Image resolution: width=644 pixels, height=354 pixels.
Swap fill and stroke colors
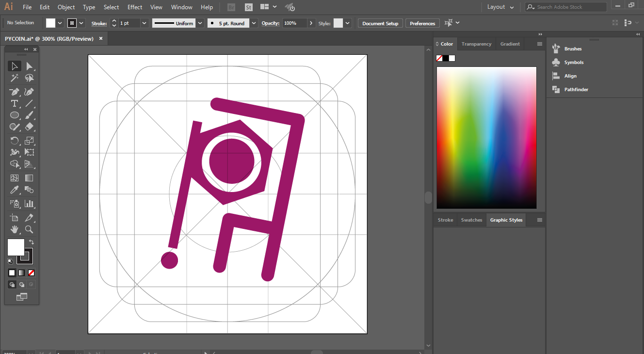[x=32, y=241]
